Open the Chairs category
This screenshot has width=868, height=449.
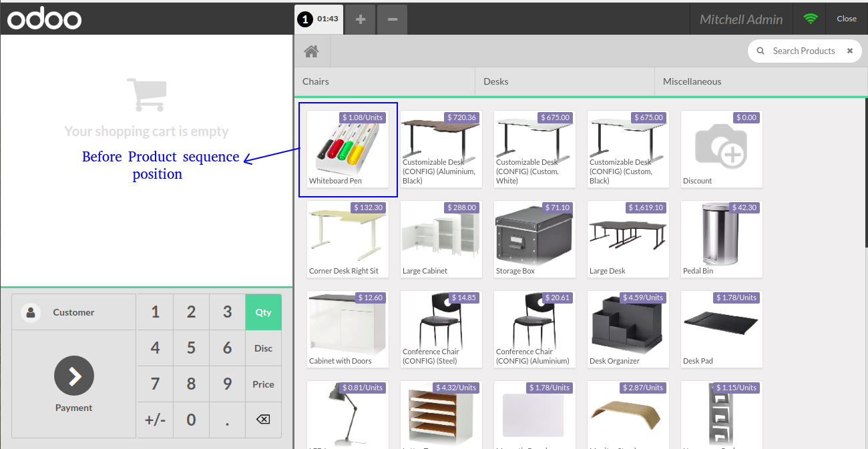384,81
